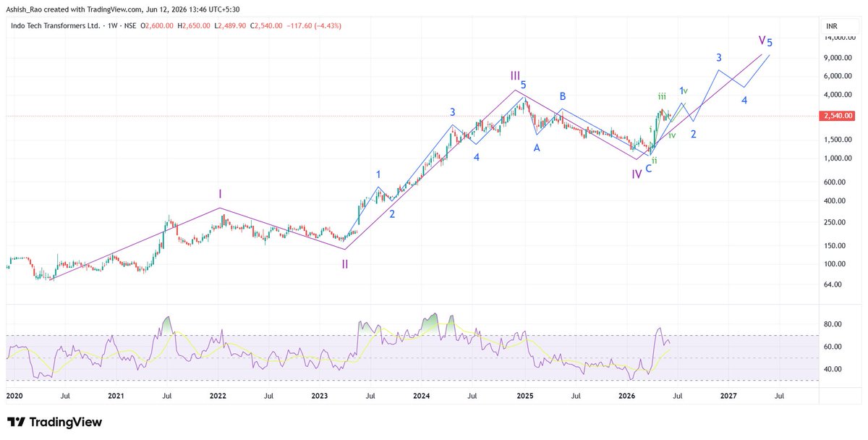Select the purple wave III label
Image resolution: width=868 pixels, height=440 pixels.
point(515,75)
